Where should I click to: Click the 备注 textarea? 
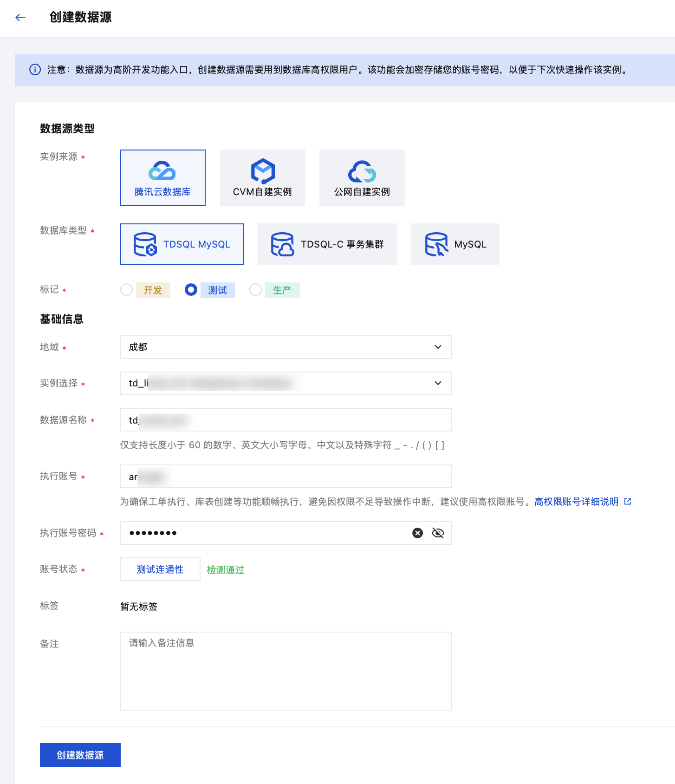(286, 671)
